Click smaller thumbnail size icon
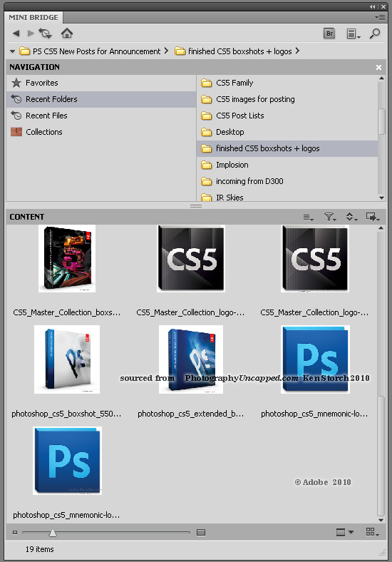 click(x=15, y=533)
